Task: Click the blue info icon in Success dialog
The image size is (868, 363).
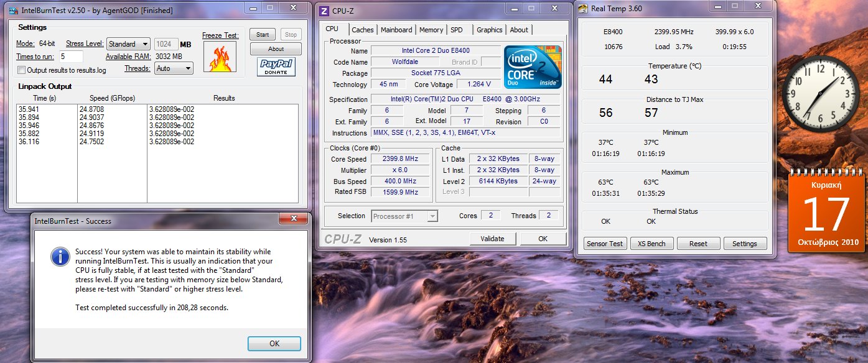Action: 60,256
